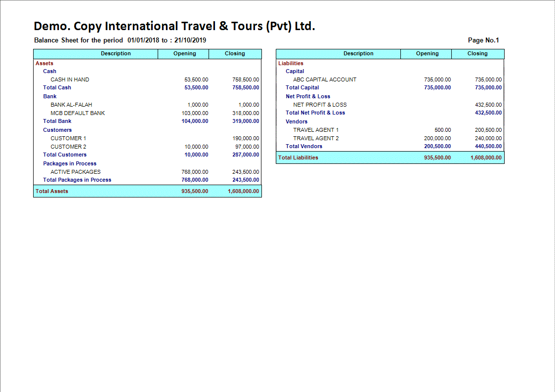This screenshot has height=392, width=555.
Task: Select the Total Liabilities label
Action: tap(298, 157)
